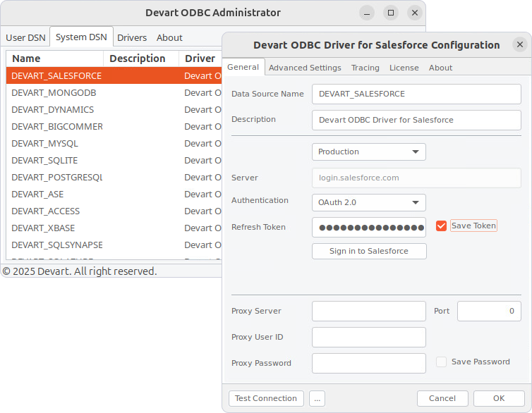
Task: Enable the Save Password checkbox
Action: click(442, 362)
